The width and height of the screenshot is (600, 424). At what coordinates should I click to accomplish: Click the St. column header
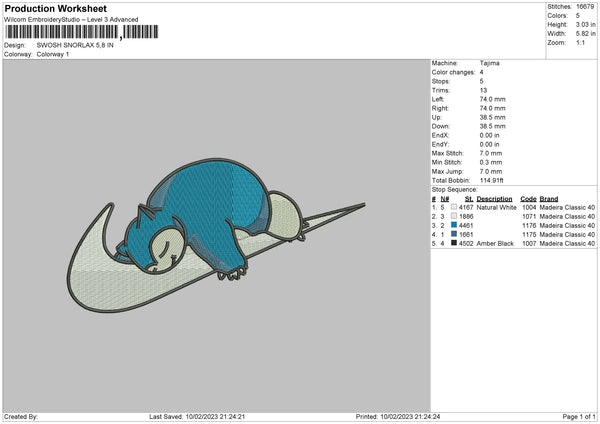click(x=468, y=198)
